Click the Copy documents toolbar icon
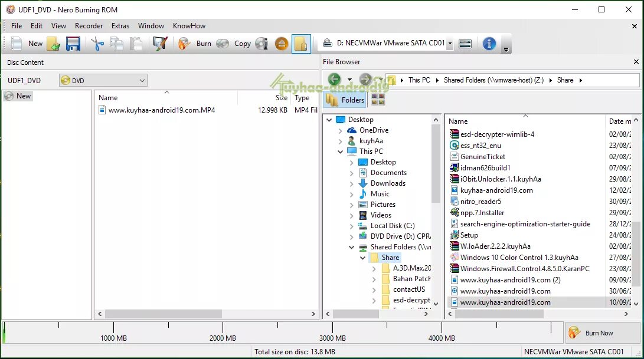Viewport: 644px width, 359px height. pyautogui.click(x=117, y=44)
